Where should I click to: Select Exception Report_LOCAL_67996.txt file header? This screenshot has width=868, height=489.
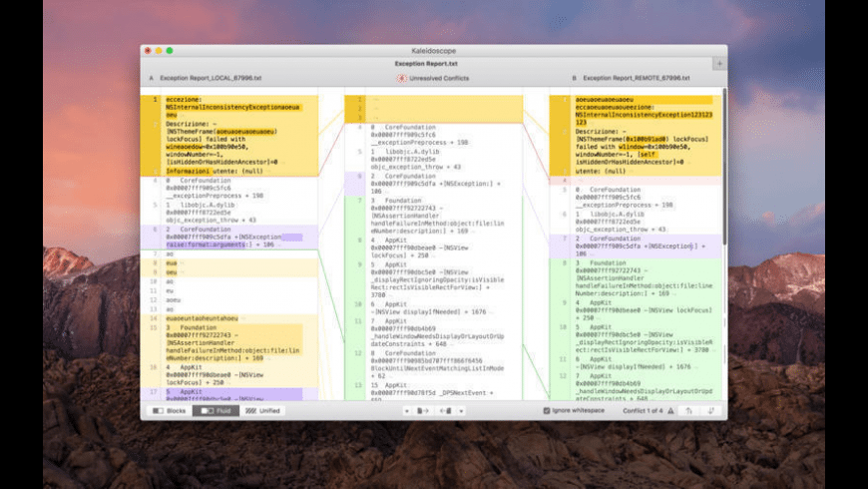pyautogui.click(x=211, y=78)
